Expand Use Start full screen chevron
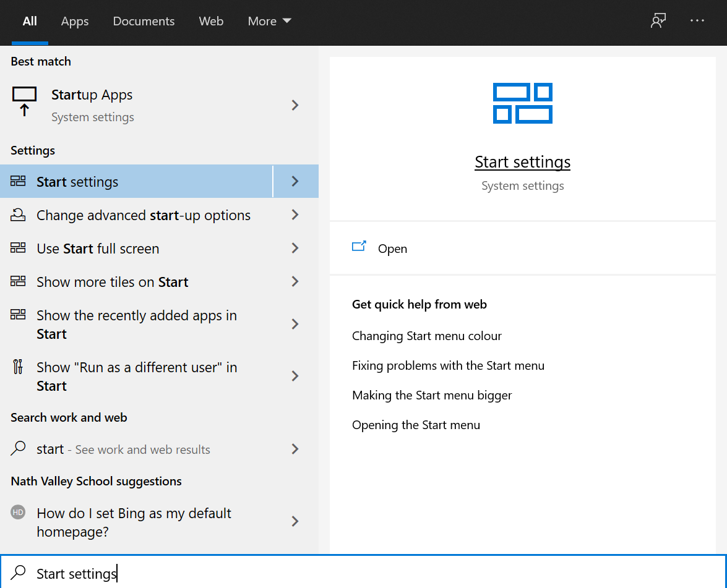Image resolution: width=727 pixels, height=588 pixels. (x=295, y=248)
